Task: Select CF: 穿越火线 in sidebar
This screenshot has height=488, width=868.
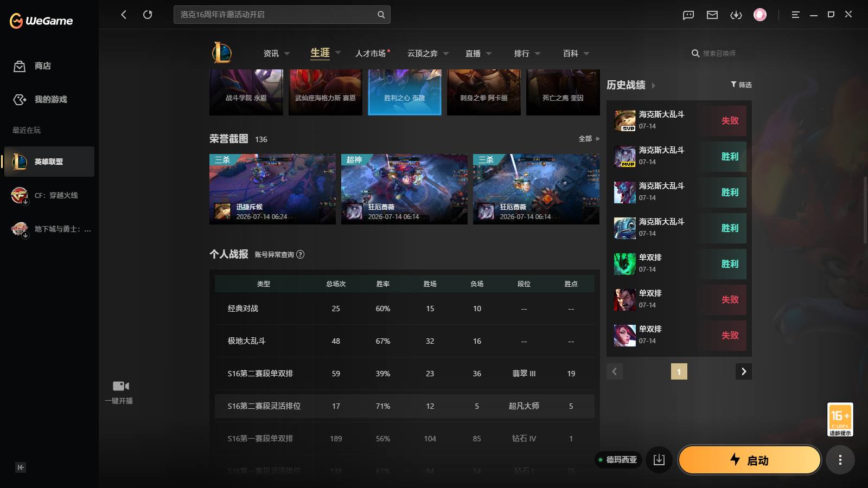Action: tap(49, 195)
